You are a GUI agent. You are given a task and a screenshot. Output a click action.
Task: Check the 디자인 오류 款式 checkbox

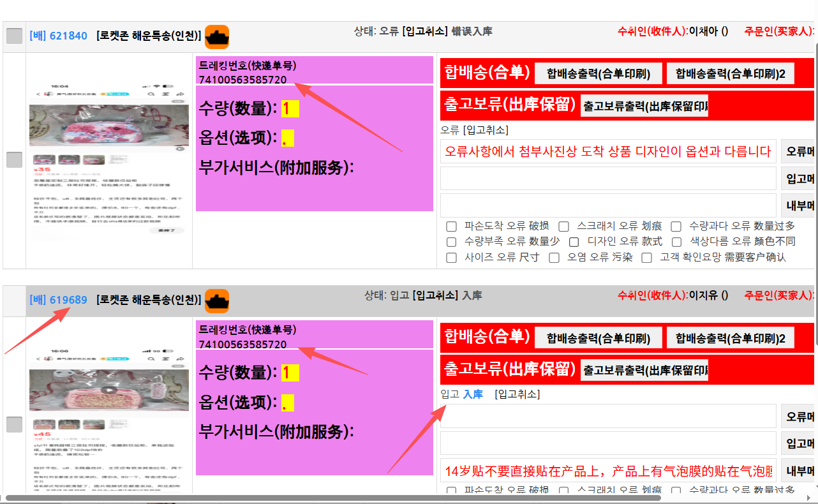[574, 242]
